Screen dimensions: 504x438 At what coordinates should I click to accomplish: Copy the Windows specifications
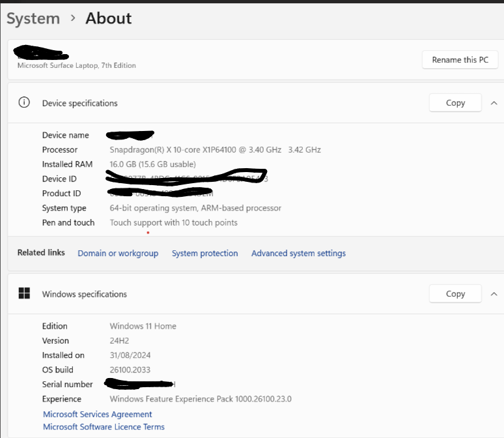[x=455, y=293]
